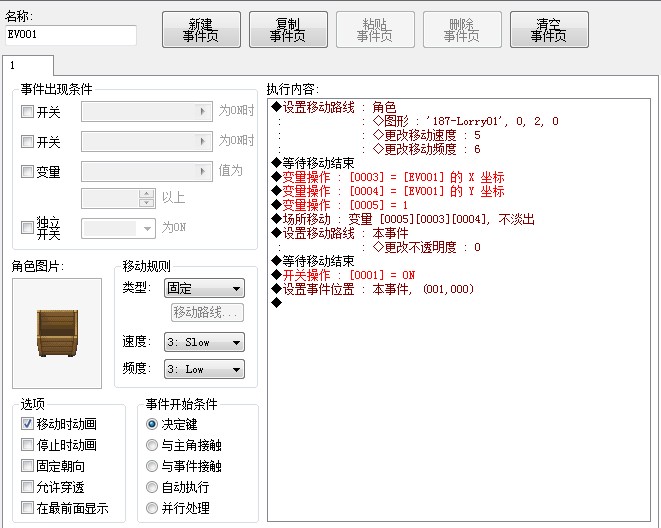Open the 独立开关 dropdown
Image resolution: width=661 pixels, height=528 pixels.
(x=118, y=228)
